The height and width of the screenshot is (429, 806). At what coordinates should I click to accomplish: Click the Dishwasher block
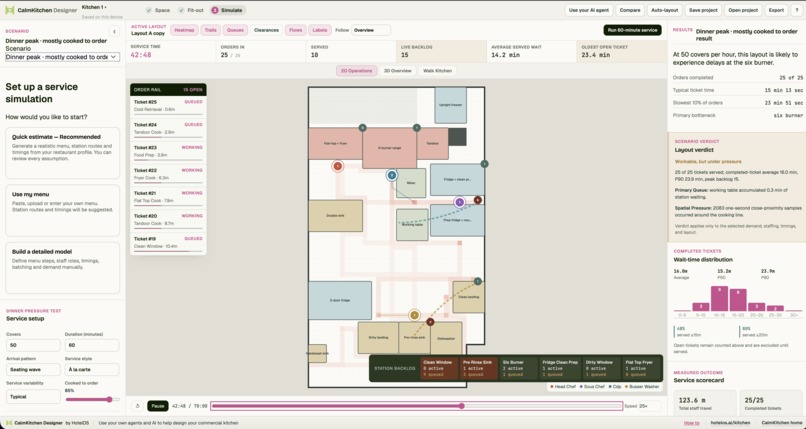[446, 338]
